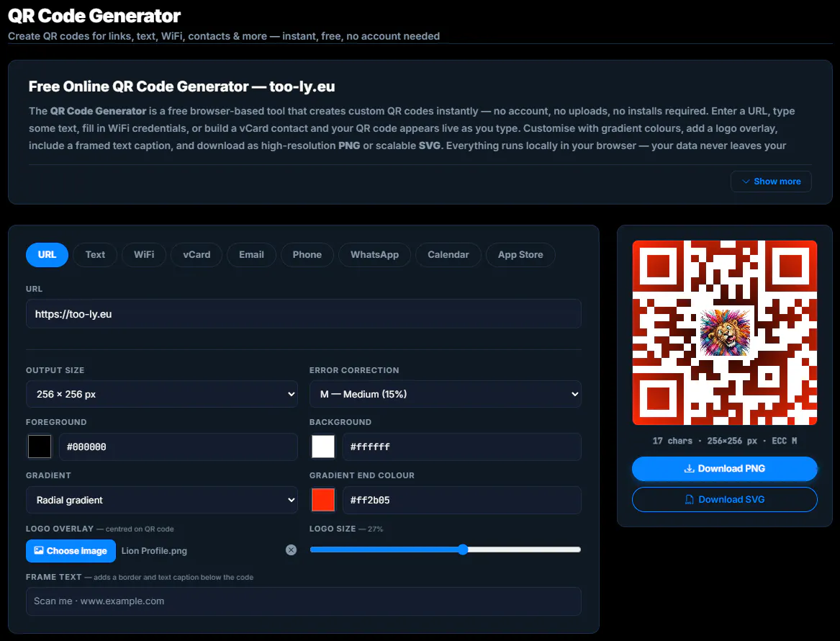Click the black foreground colour swatch
The image size is (840, 641).
coord(40,447)
